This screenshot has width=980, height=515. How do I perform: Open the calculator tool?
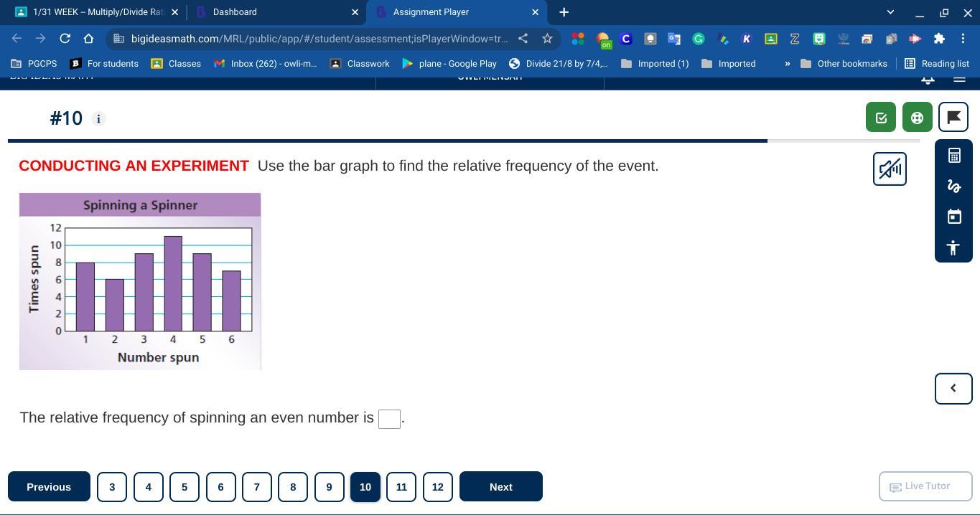[x=953, y=156]
